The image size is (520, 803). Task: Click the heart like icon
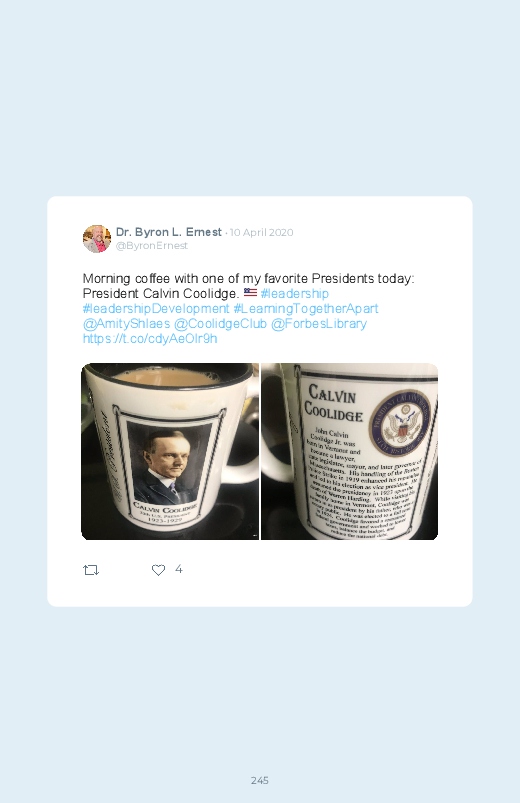158,570
